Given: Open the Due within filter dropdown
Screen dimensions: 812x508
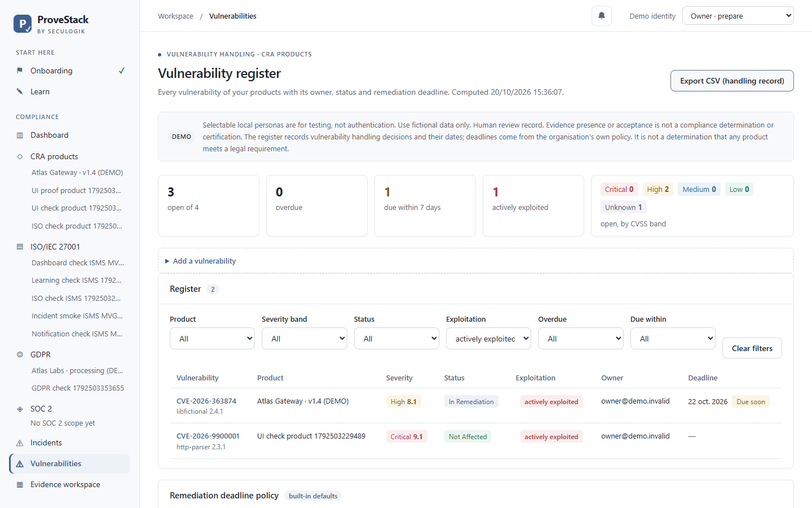Looking at the screenshot, I should [x=673, y=339].
